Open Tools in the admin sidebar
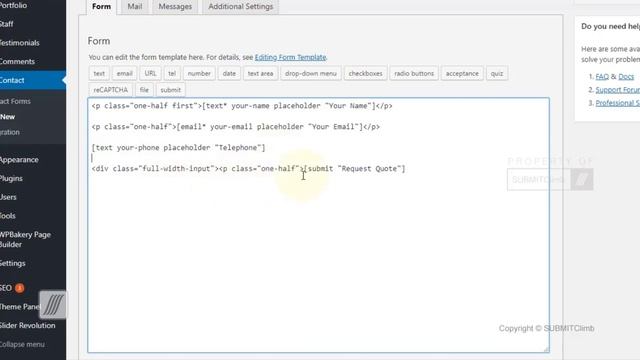 click(8, 216)
